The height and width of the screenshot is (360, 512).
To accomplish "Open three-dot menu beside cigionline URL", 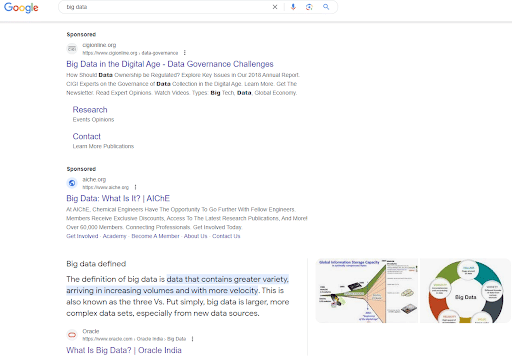I will [184, 53].
